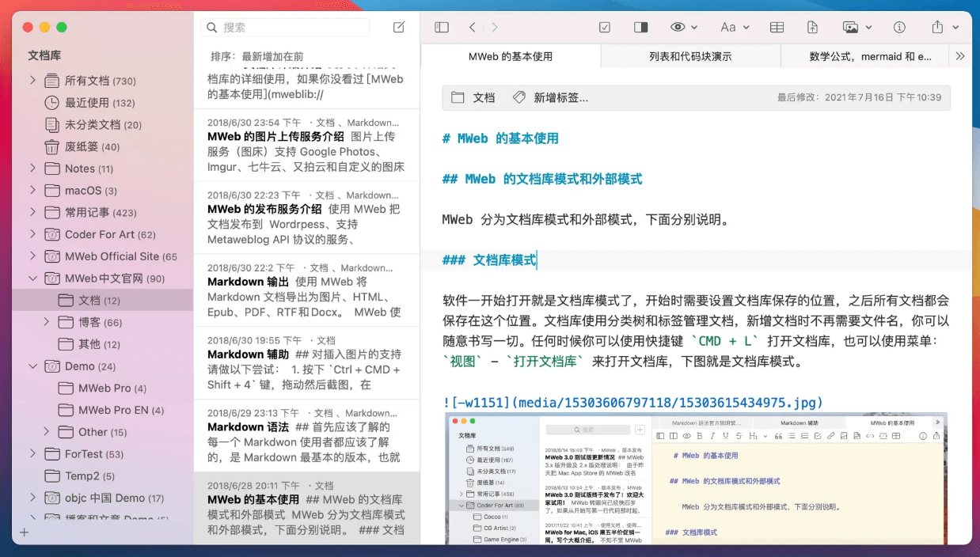Collapse the Demo category
Image resolution: width=980 pixels, height=557 pixels.
pos(32,366)
